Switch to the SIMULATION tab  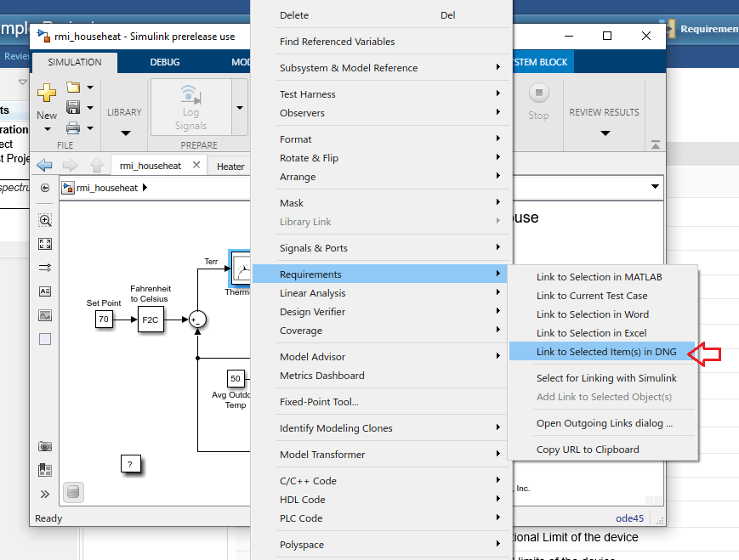tap(75, 62)
